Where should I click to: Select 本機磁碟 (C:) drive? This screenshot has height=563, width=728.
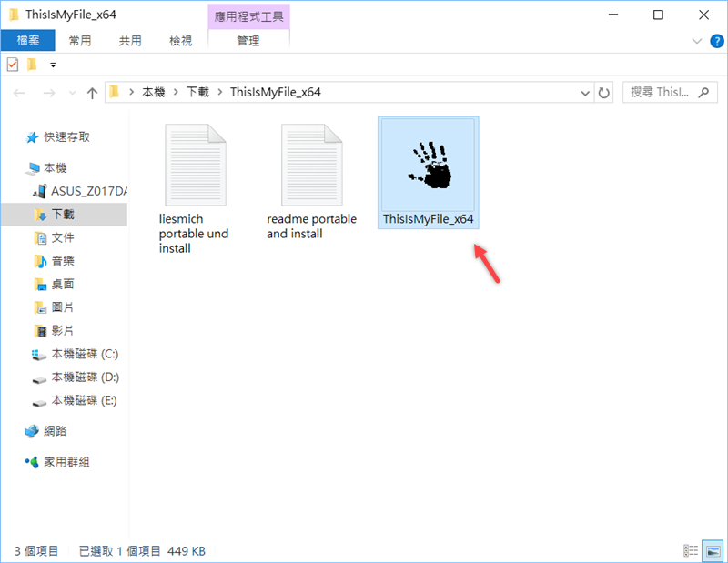(x=85, y=354)
